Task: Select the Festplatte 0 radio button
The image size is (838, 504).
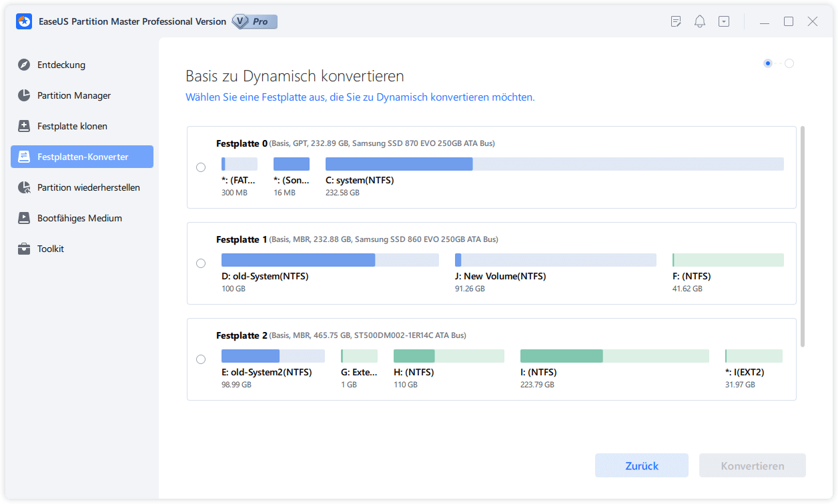Action: (201, 167)
